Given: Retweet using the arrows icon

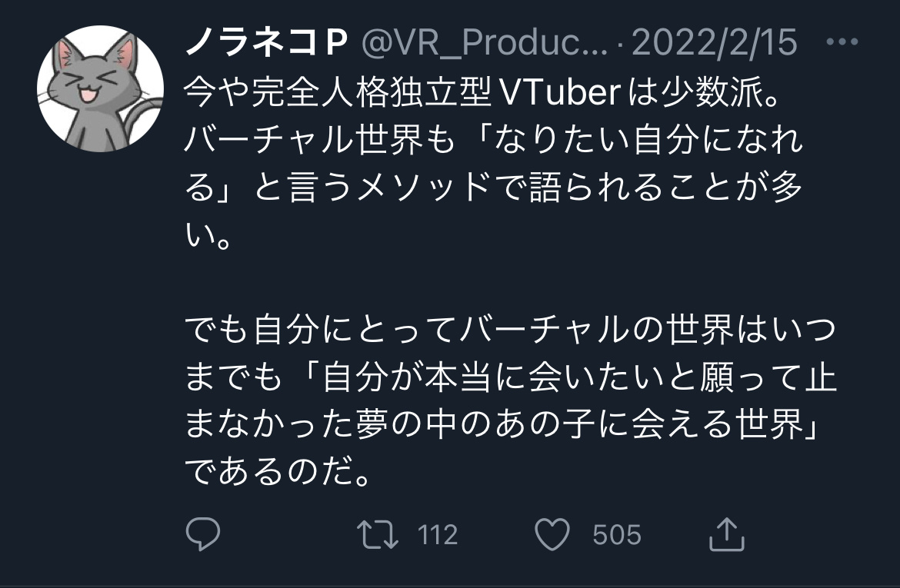Looking at the screenshot, I should click(x=378, y=534).
